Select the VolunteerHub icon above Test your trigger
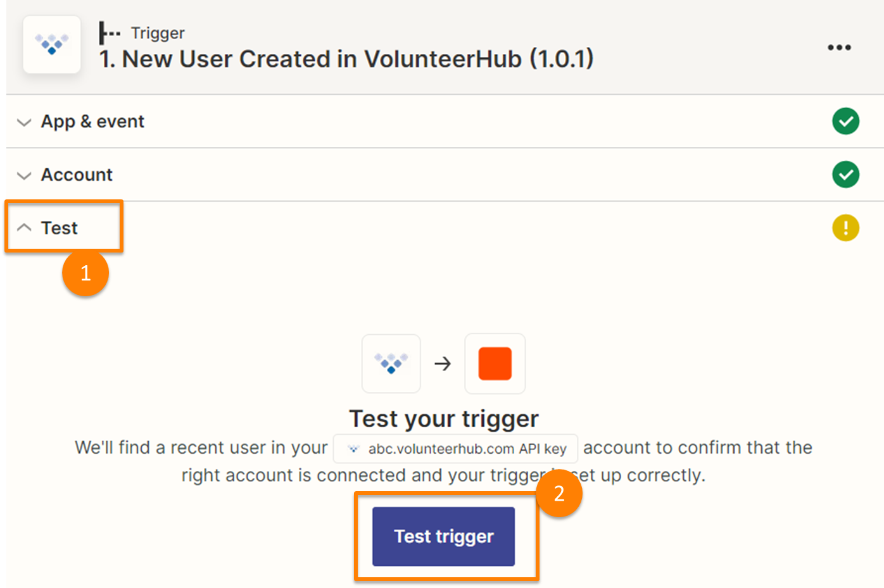Viewport: 884px width, 588px height. coord(391,363)
